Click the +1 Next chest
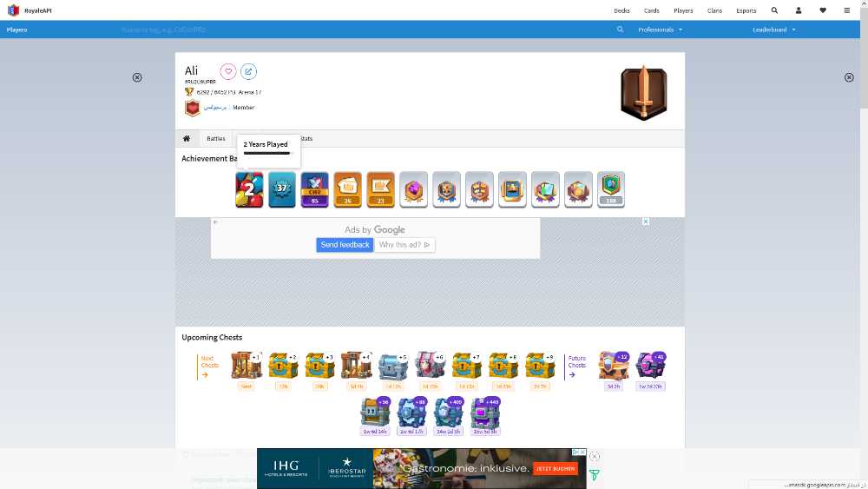868x489 pixels. click(x=247, y=366)
